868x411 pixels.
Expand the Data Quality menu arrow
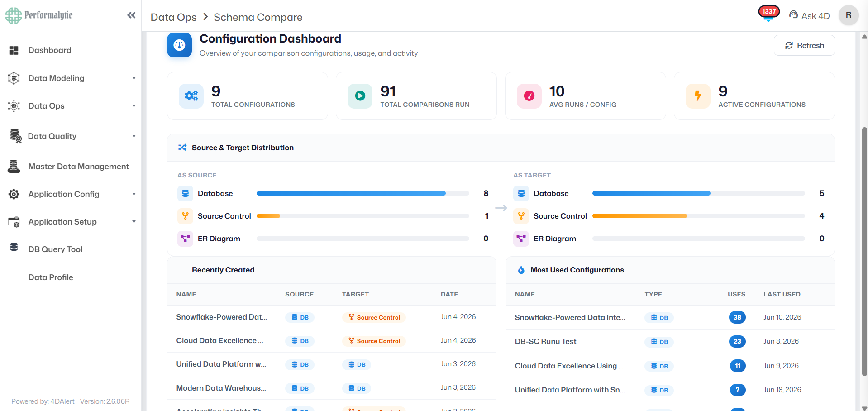[x=134, y=136]
